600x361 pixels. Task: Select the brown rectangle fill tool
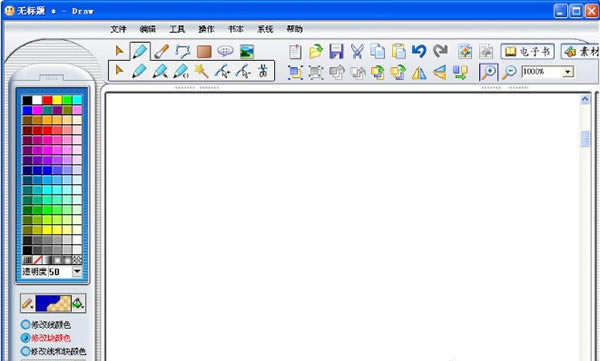coord(204,52)
